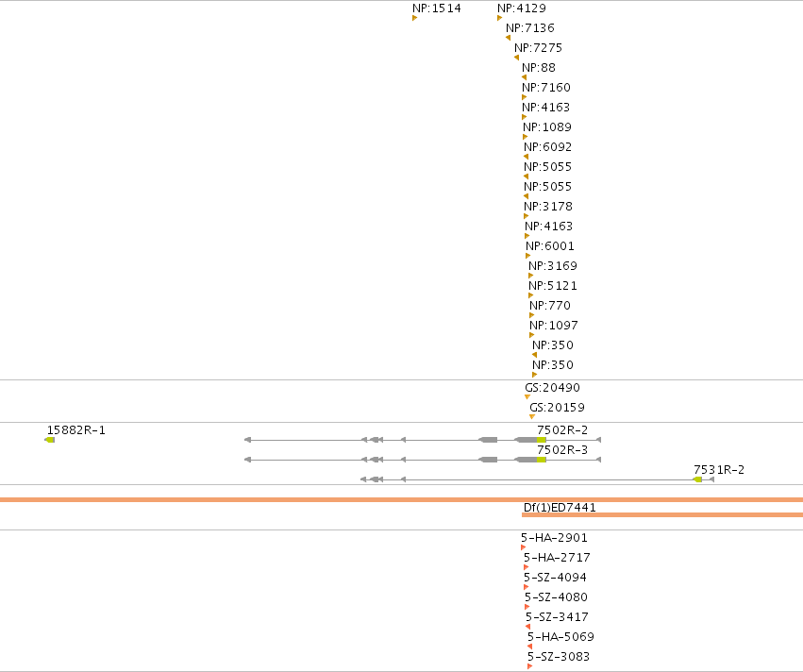Image resolution: width=803 pixels, height=672 pixels.
Task: Click the NP:88 insertion marker
Action: point(524,77)
